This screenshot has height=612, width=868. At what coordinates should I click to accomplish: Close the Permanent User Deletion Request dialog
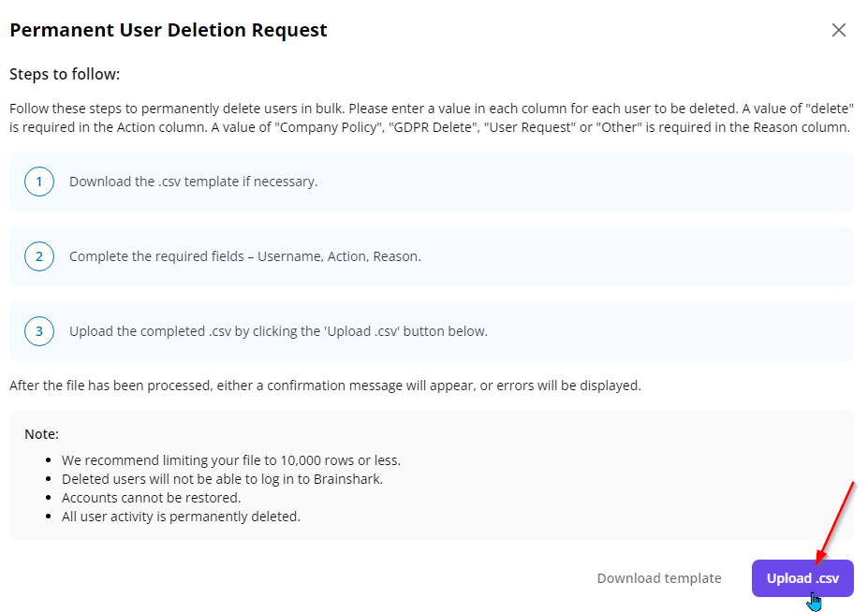click(838, 30)
